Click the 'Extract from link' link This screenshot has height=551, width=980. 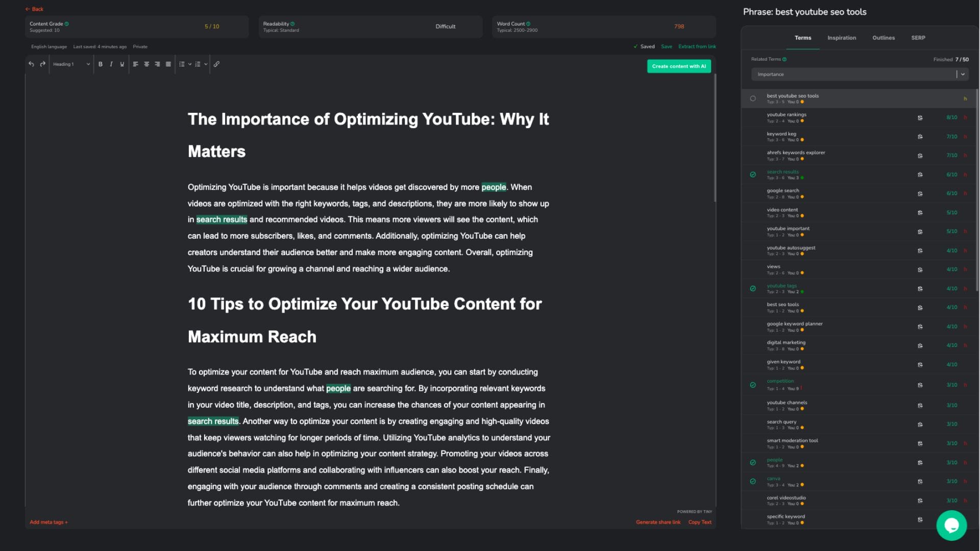(x=697, y=46)
